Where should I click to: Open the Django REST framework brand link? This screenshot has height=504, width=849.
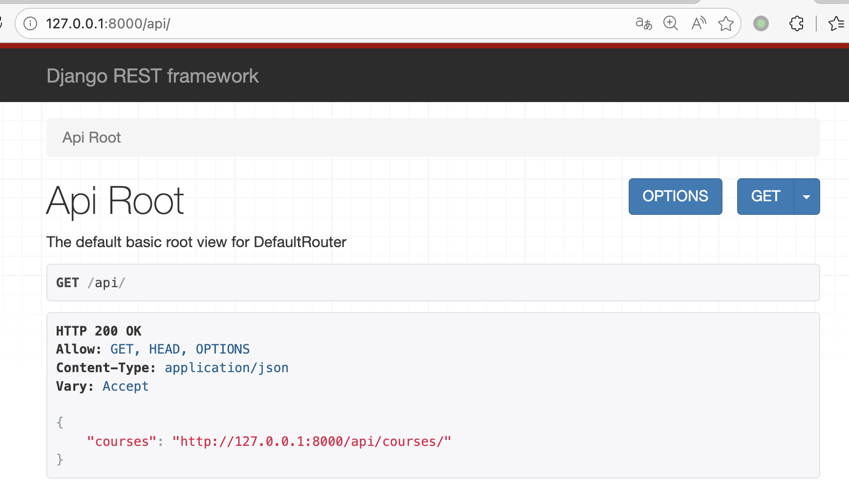(x=152, y=76)
